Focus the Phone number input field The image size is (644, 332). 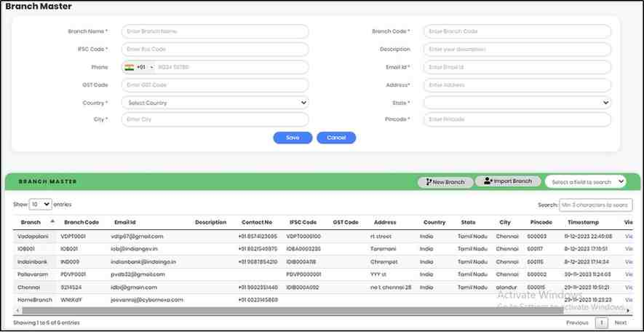tap(231, 67)
